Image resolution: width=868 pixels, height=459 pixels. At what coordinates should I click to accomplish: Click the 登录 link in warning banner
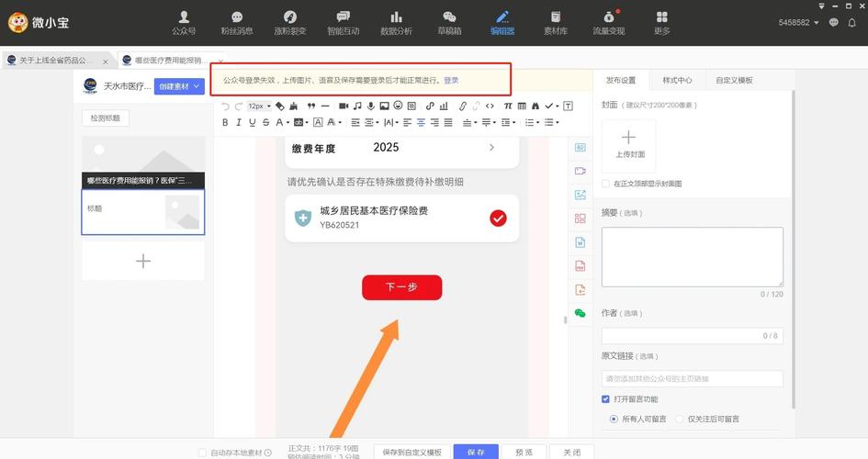point(451,80)
